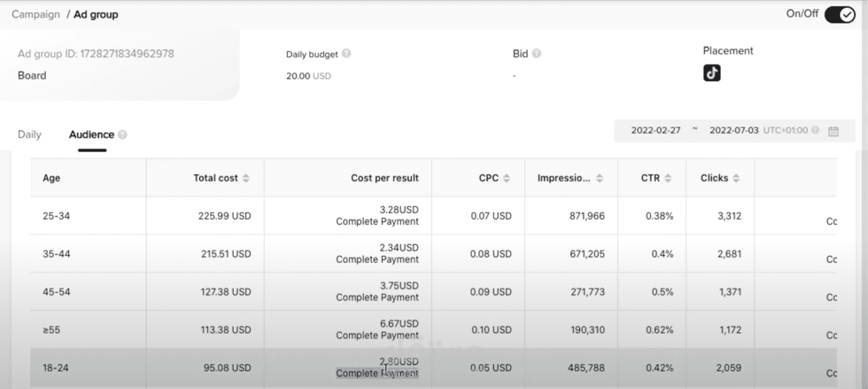This screenshot has width=868, height=389.
Task: Click the TikTok placement icon
Action: (x=712, y=73)
